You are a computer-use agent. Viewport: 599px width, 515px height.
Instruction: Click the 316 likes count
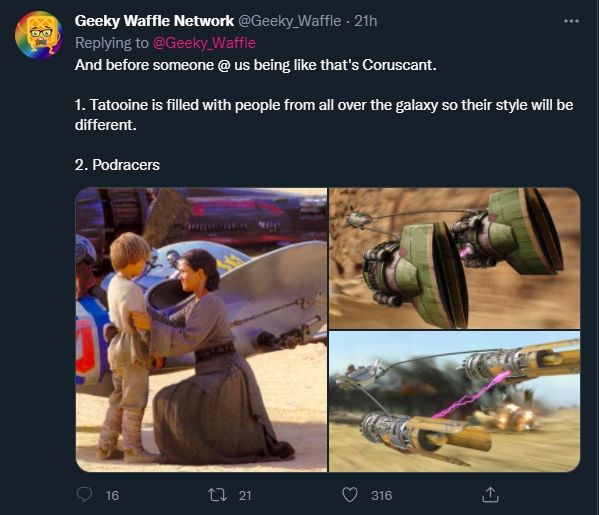point(381,496)
